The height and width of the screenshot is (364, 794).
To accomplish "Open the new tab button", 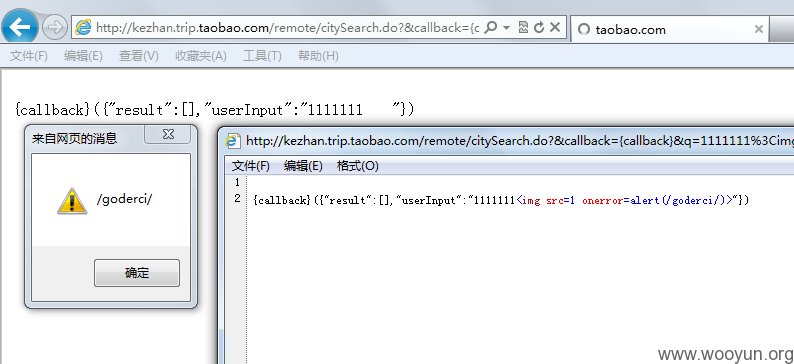I will pyautogui.click(x=781, y=29).
